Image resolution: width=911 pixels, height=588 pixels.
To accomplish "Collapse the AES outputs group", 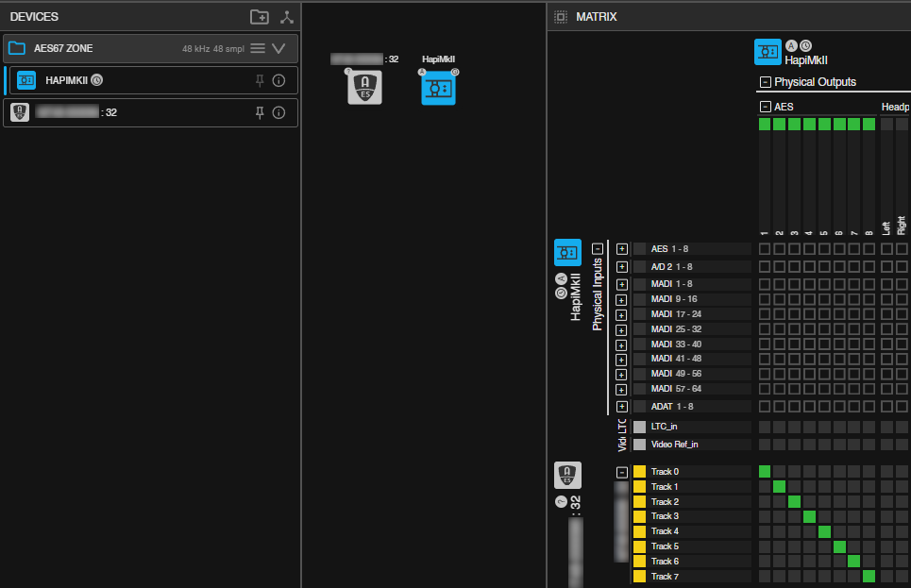I will [x=766, y=107].
